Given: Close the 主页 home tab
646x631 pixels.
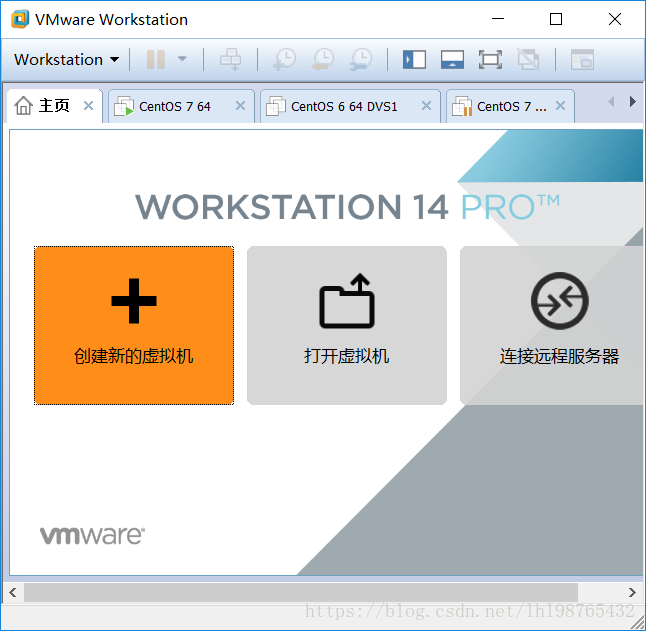Looking at the screenshot, I should (x=88, y=106).
